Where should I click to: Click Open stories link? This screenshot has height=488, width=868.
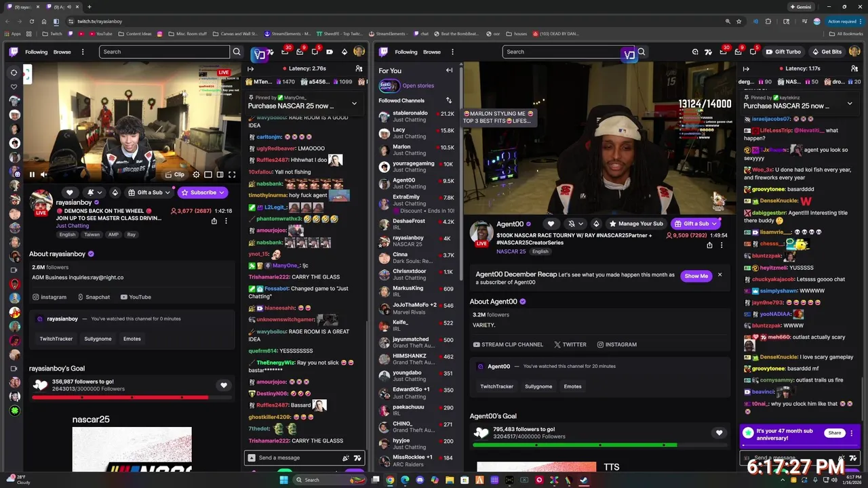418,85
